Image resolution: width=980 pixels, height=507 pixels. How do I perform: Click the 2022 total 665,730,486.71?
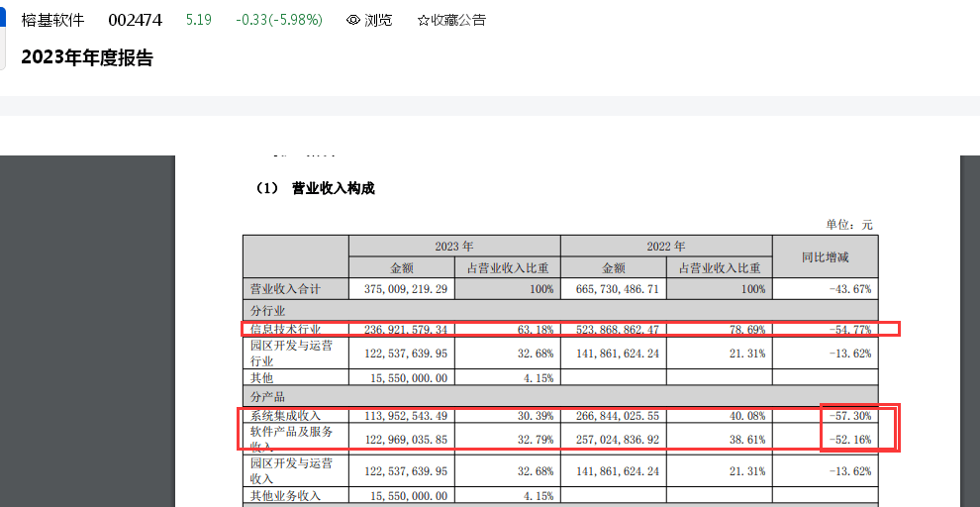point(618,289)
